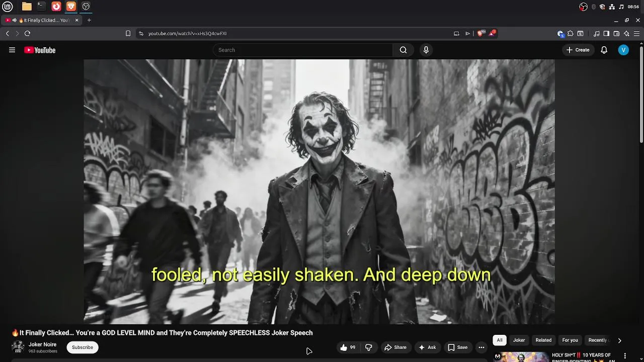Click the video title text
Image resolution: width=644 pixels, height=362 pixels.
coord(162,333)
